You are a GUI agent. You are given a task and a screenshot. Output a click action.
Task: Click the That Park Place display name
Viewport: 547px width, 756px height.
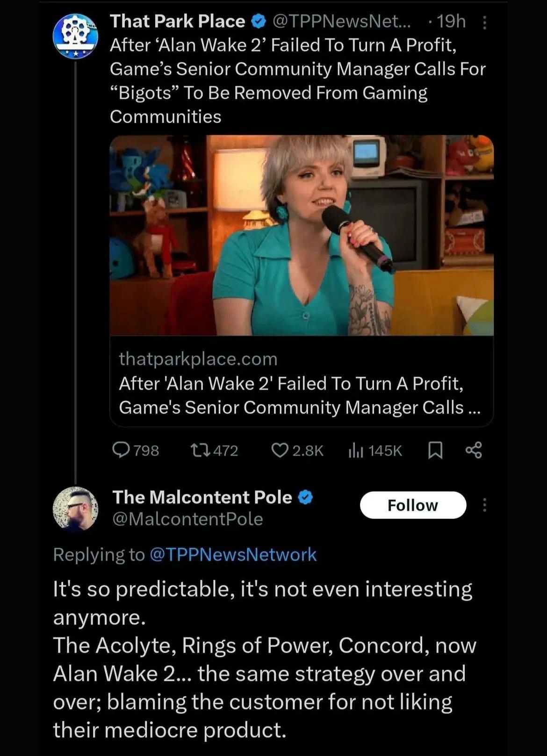(177, 22)
